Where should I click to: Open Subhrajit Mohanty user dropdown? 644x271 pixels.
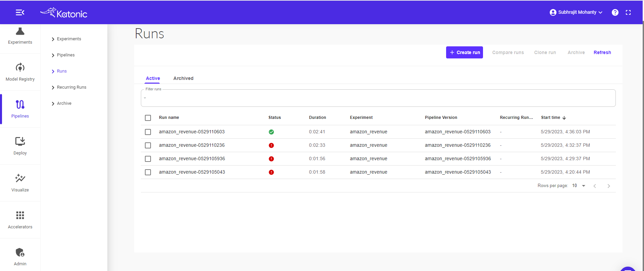[576, 12]
